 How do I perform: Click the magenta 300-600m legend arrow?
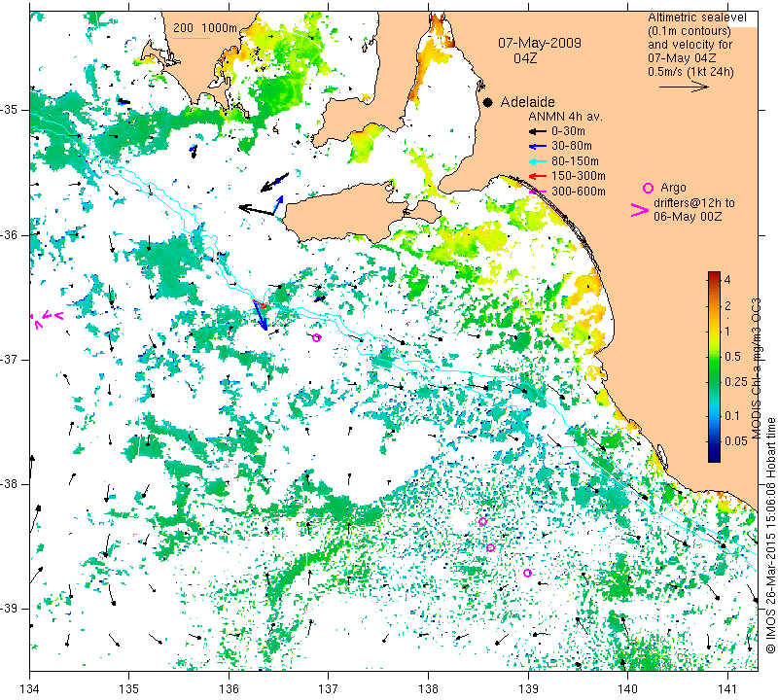pyautogui.click(x=539, y=191)
